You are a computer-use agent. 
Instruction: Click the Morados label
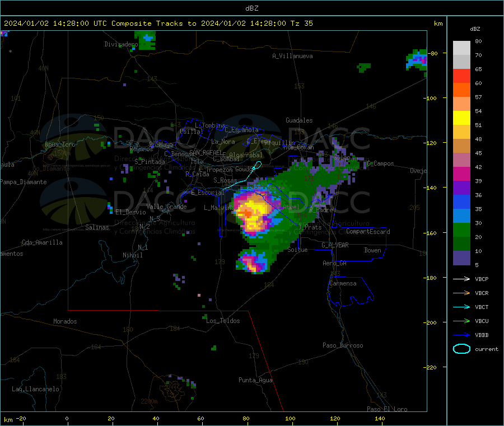66,321
